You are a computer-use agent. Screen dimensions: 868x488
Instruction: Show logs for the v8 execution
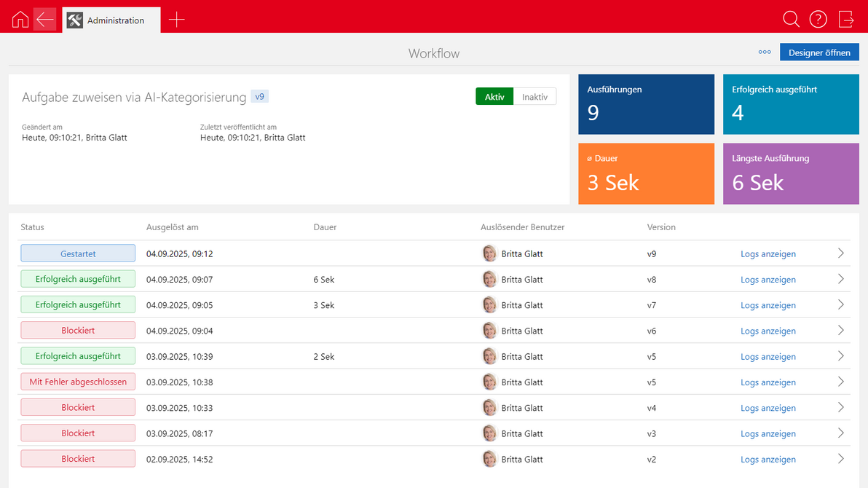pos(768,280)
